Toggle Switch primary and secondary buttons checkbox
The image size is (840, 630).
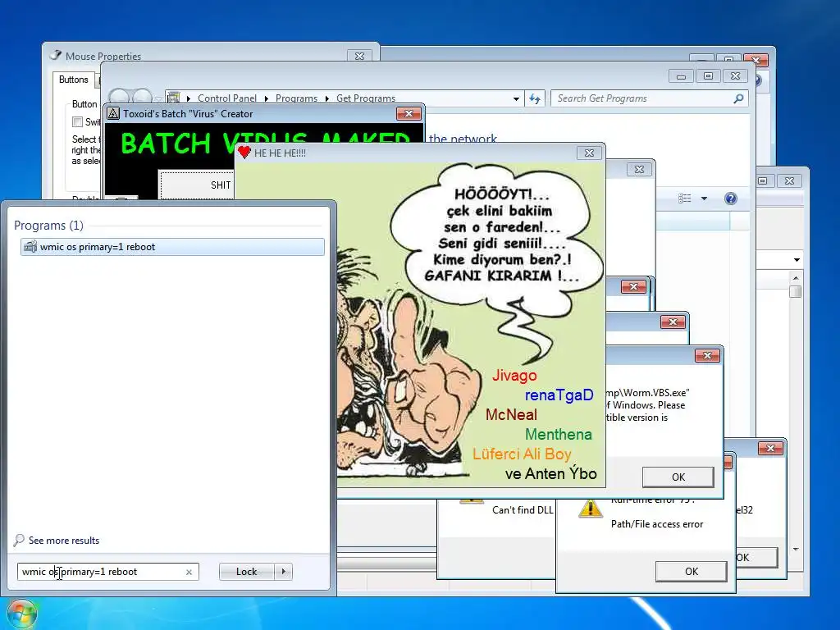78,122
